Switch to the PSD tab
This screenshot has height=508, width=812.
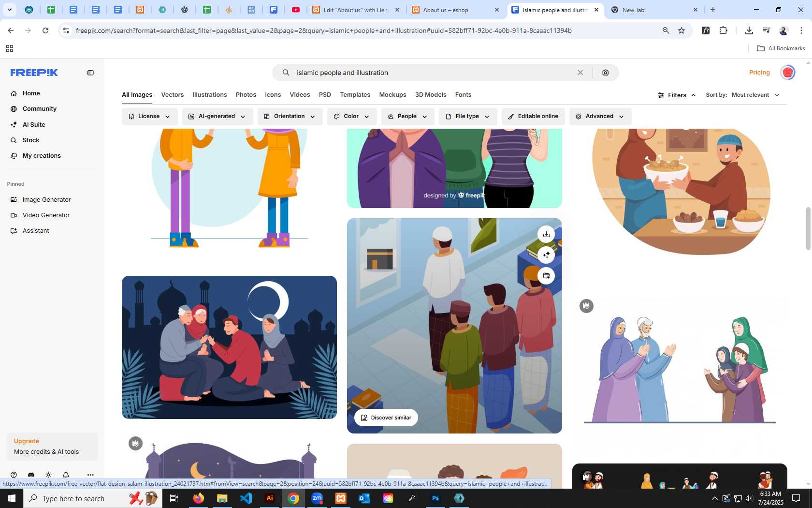click(x=325, y=95)
